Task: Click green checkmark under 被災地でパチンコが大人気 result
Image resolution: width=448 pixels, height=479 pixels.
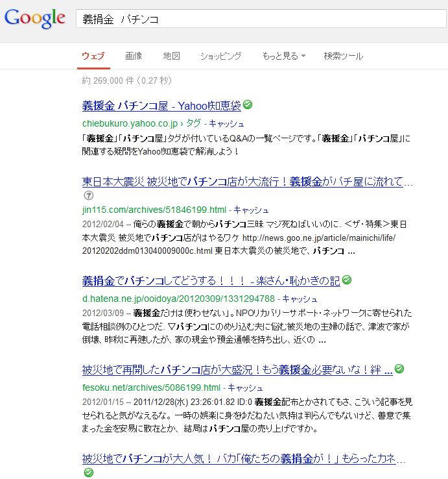Action: [x=89, y=473]
